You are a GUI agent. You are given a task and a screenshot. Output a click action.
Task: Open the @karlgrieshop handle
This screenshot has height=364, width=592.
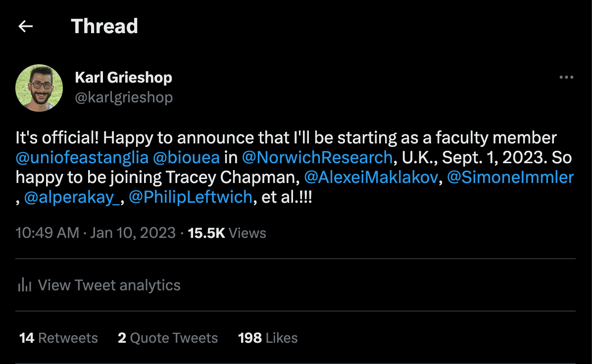[x=124, y=97]
